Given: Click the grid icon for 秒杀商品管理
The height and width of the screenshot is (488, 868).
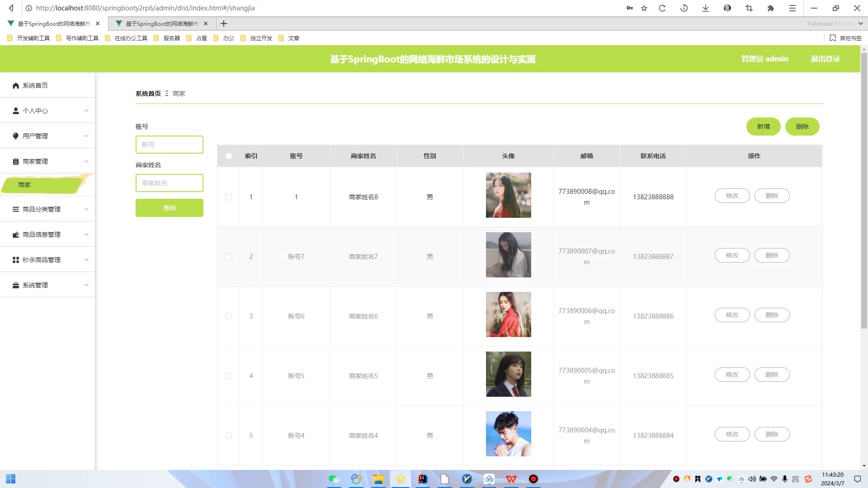Looking at the screenshot, I should coord(16,260).
